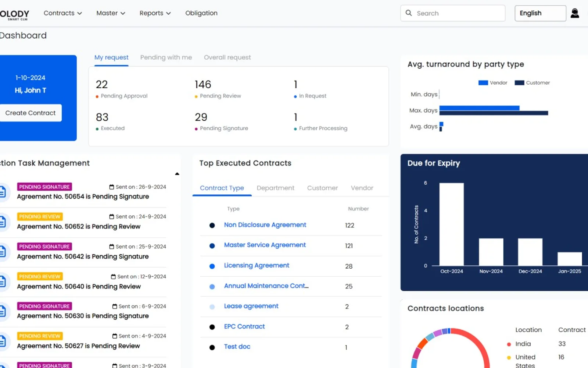
Task: Open Test doc link
Action: coord(237,347)
